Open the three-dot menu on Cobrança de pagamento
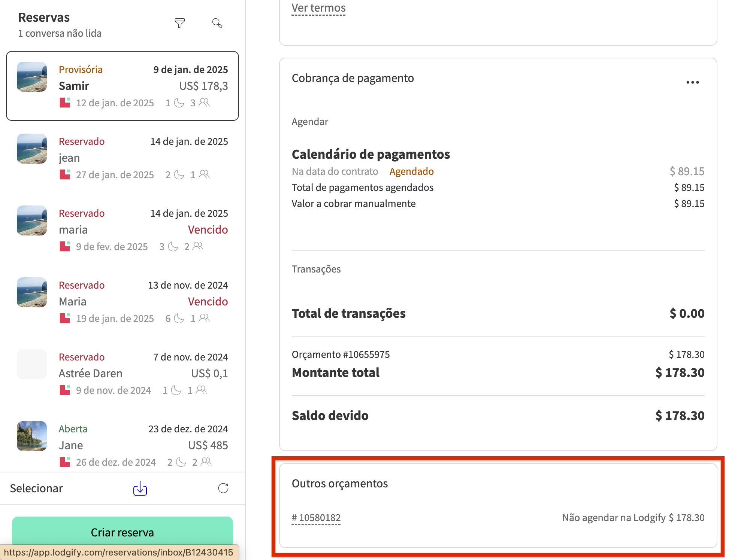 (693, 82)
